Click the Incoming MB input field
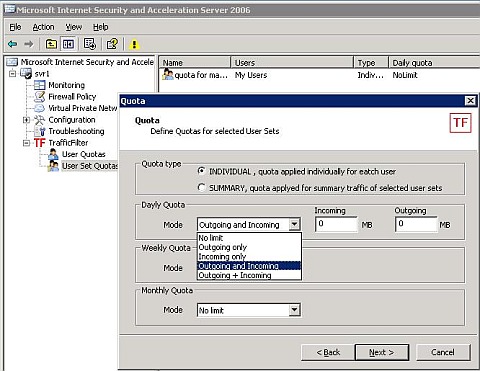Image resolution: width=480 pixels, height=371 pixels. pos(336,224)
